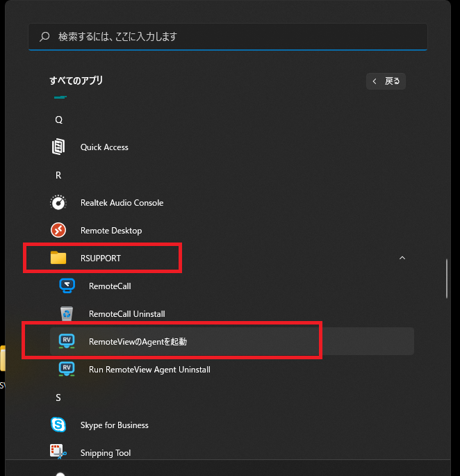Click the RemoteCall Uninstall recycle bin icon
Viewport: 460px width, 476px height.
point(67,313)
